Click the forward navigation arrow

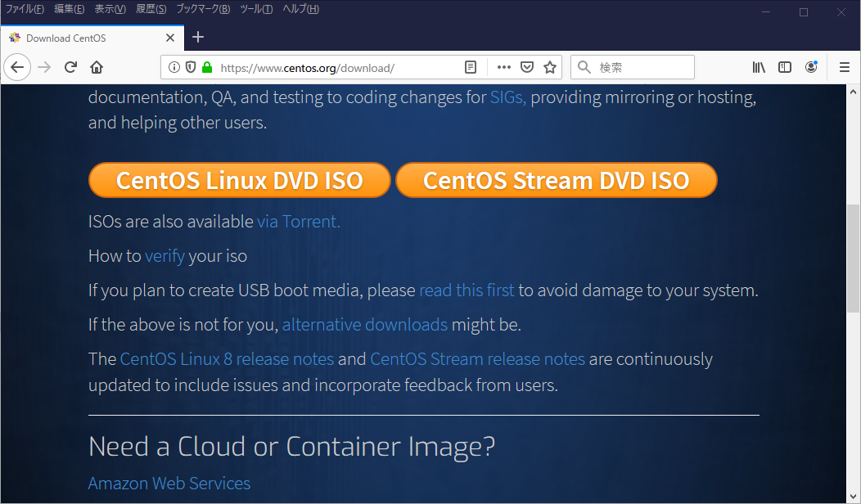tap(44, 67)
